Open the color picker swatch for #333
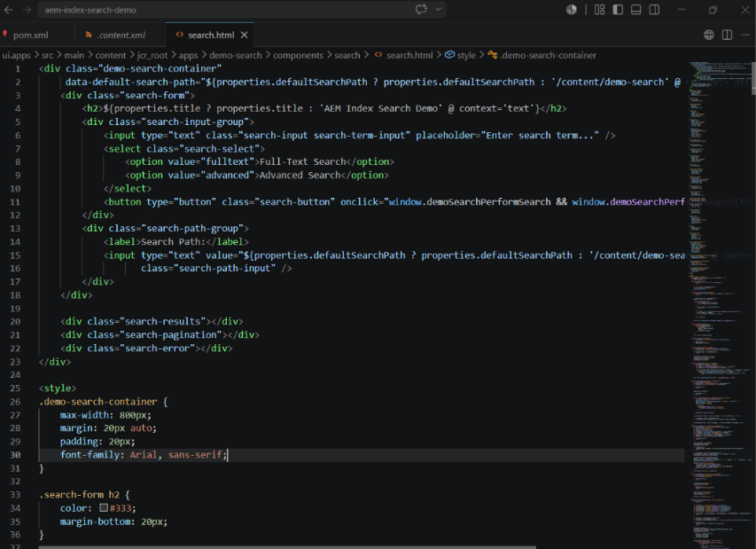The image size is (756, 549). pos(104,507)
